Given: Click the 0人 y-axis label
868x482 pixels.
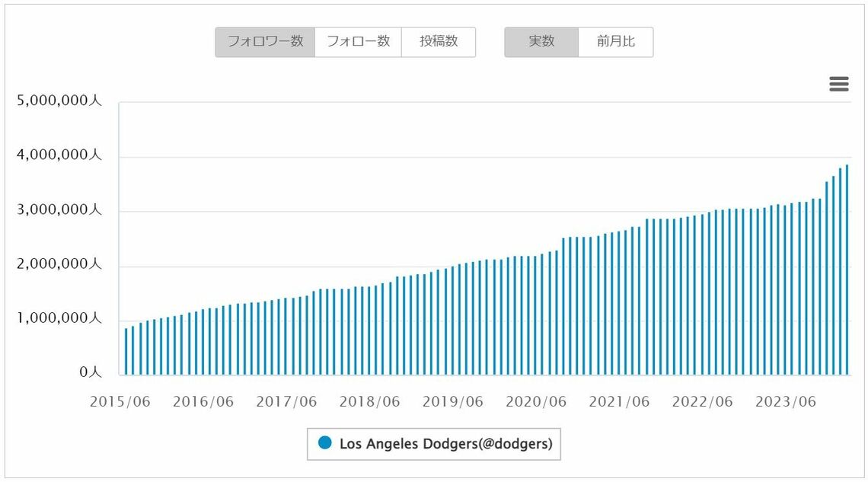Looking at the screenshot, I should 91,372.
